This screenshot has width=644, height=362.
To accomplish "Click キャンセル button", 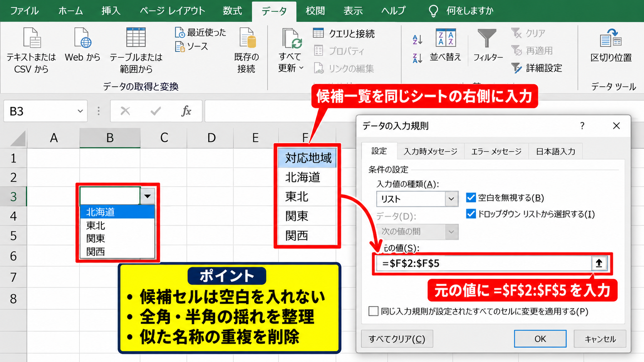I will (600, 339).
